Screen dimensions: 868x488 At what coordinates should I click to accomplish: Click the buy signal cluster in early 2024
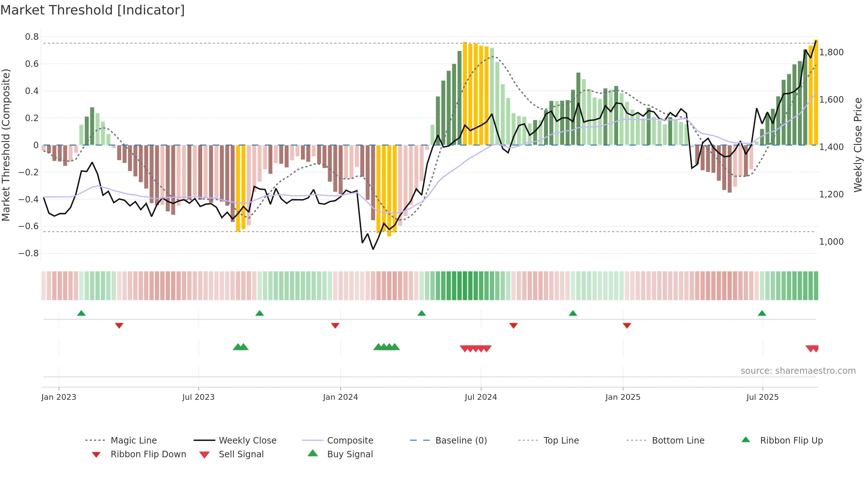click(x=387, y=347)
